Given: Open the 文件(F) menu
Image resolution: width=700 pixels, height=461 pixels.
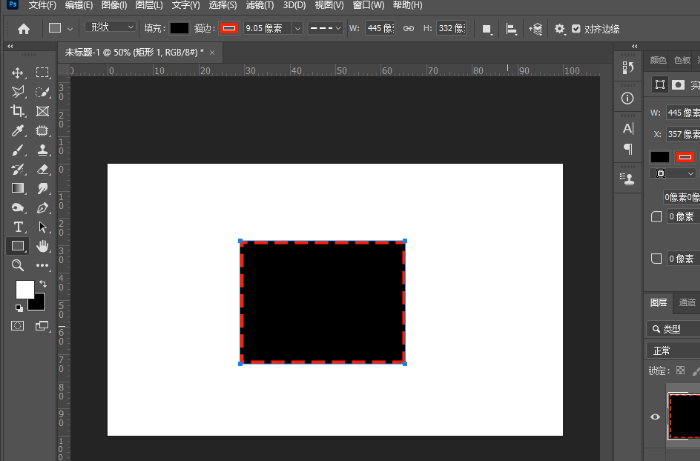Looking at the screenshot, I should [42, 5].
